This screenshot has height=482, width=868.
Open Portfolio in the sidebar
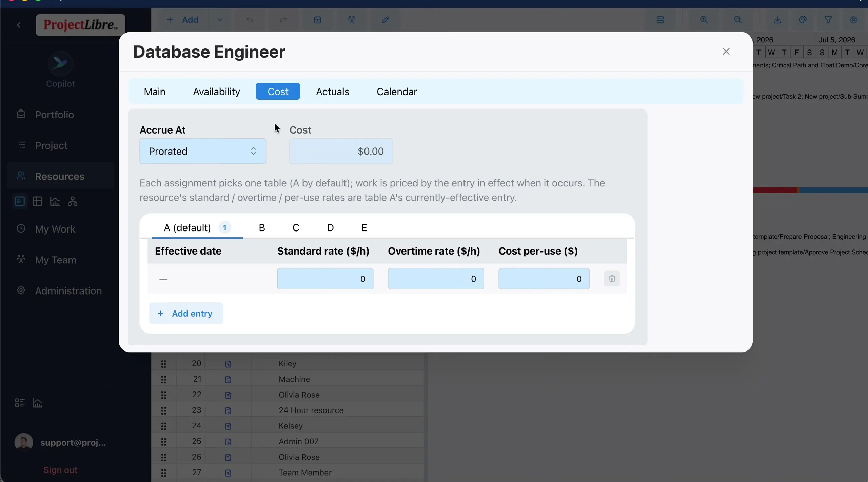click(x=54, y=115)
